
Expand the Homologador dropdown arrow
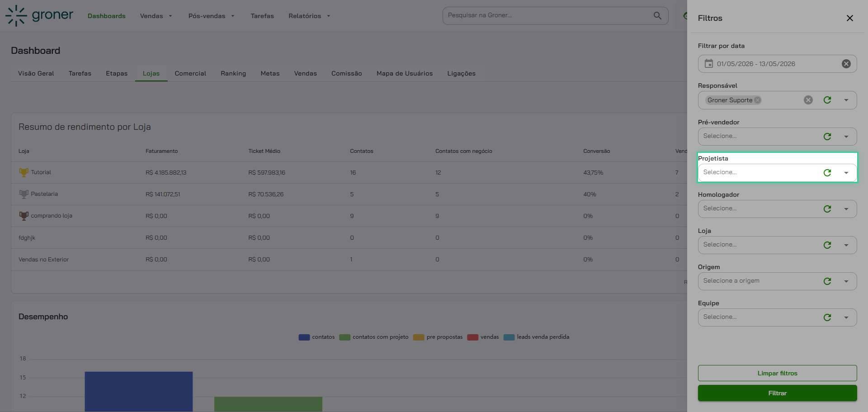(x=846, y=208)
